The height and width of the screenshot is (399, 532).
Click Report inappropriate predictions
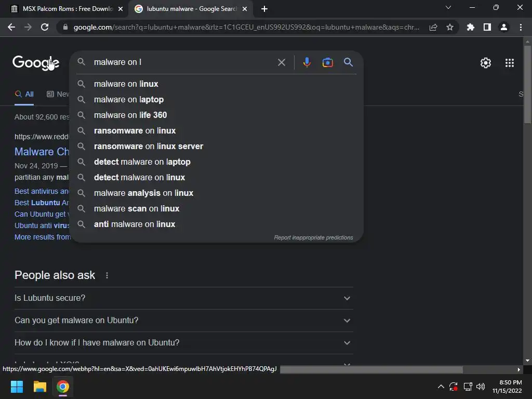313,237
